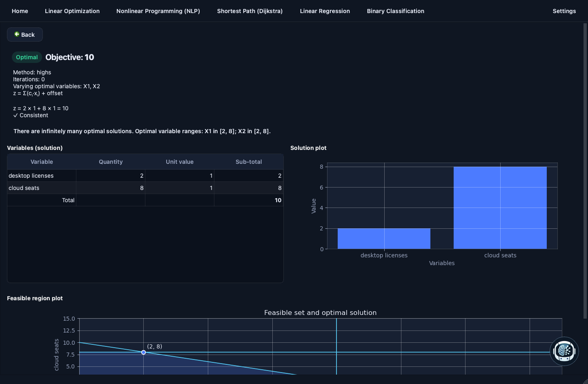Click the total value 10 cell
588x384 pixels.
(x=249, y=200)
